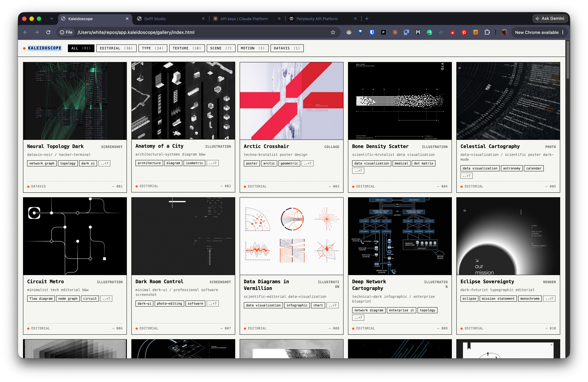Expand the ..+7 tags on Dark Room Control
Viewport: 588px width, 382px height.
[x=213, y=303]
